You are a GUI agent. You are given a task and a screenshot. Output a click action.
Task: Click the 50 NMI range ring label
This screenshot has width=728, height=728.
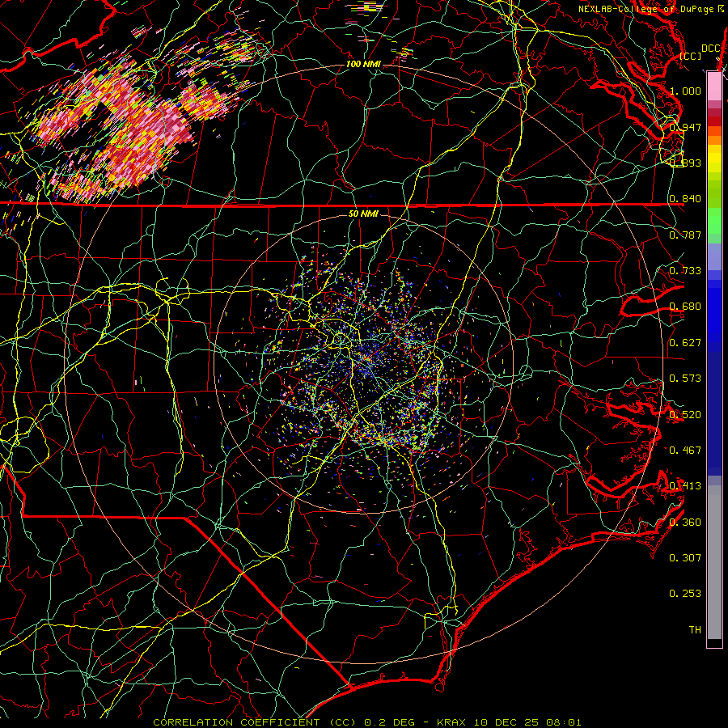363,214
